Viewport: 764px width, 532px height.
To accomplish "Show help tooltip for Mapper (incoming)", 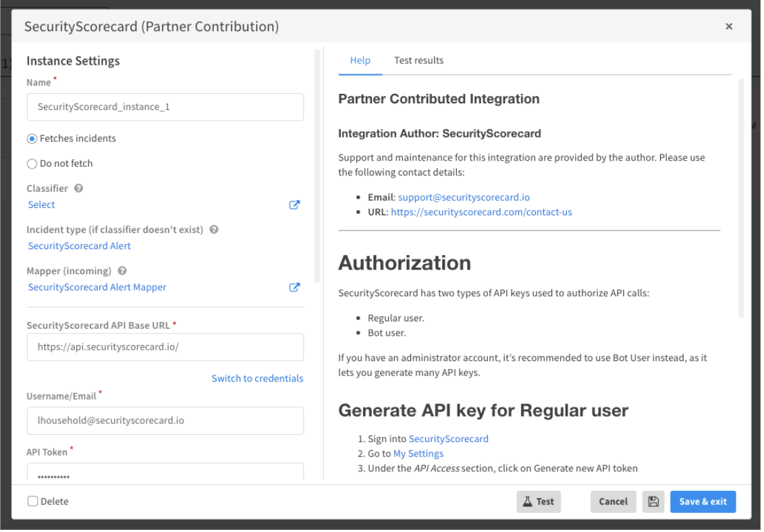I will click(123, 272).
